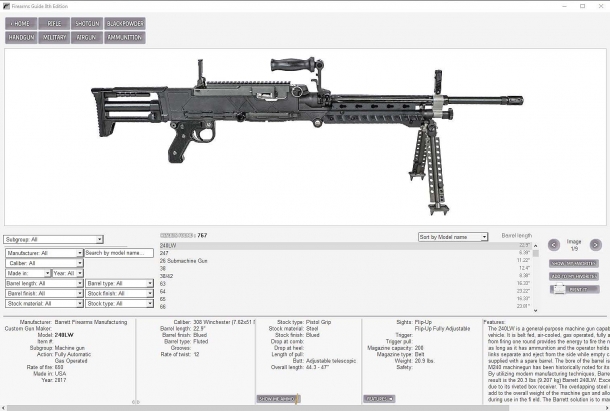
Task: Select model 65 in the list
Action: [x=345, y=299]
